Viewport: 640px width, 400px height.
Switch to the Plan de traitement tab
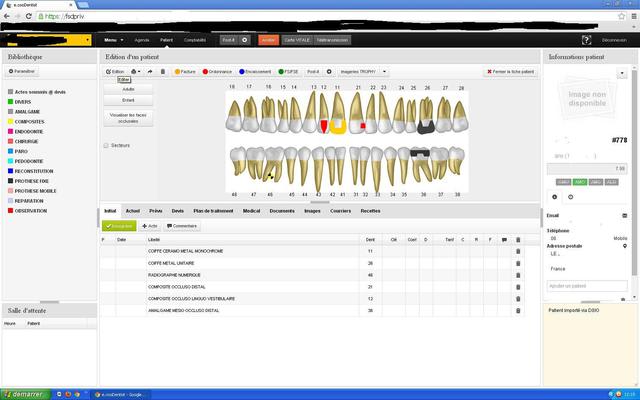[x=214, y=211]
